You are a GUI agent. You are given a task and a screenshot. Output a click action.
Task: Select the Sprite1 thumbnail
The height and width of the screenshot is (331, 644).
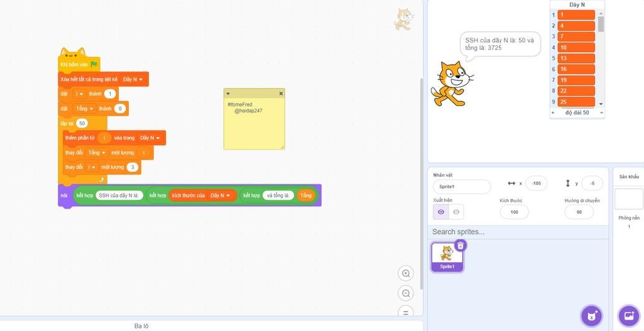[447, 257]
